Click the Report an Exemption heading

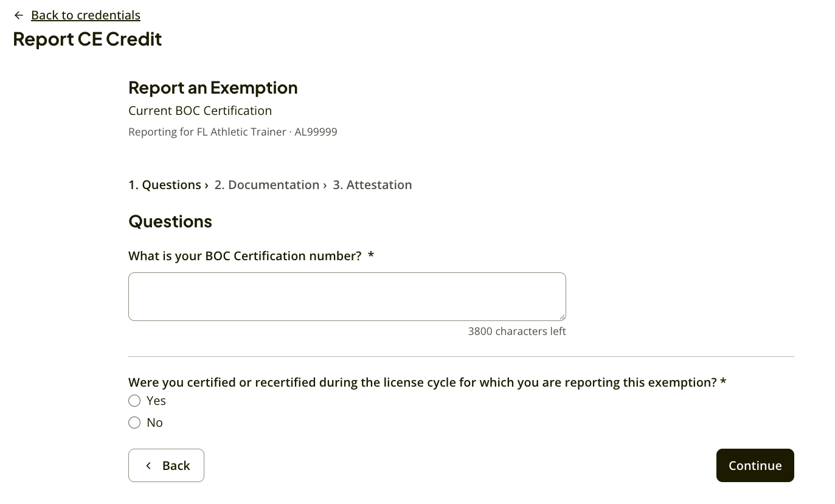213,88
